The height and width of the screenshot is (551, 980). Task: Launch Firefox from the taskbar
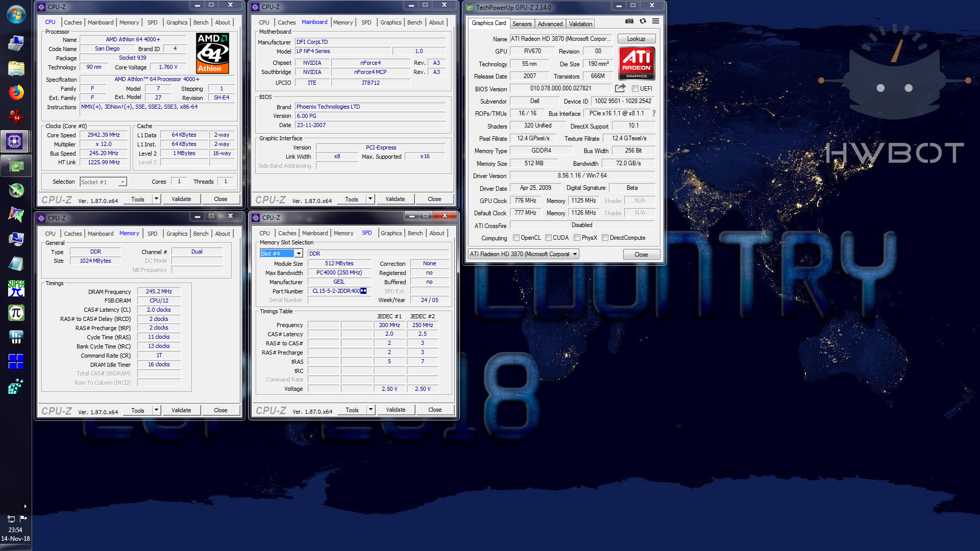coord(16,92)
